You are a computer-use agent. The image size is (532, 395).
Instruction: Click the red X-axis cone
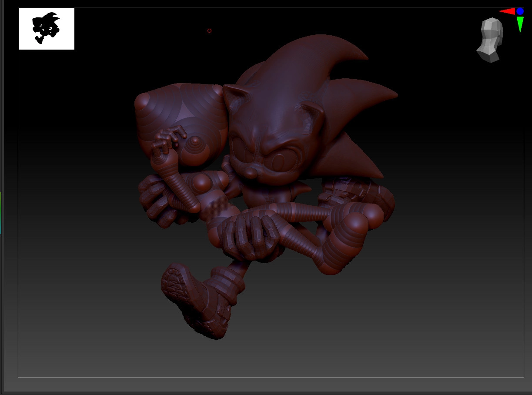click(507, 11)
